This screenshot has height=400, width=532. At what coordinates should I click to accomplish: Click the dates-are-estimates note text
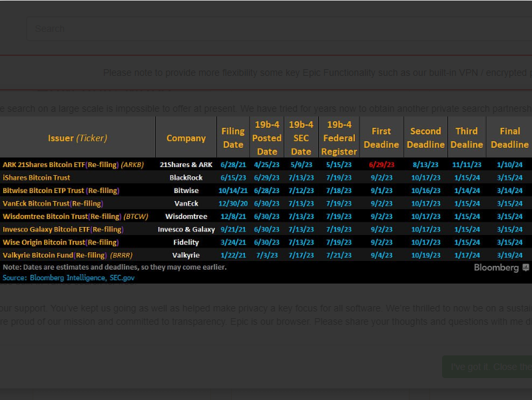[x=115, y=267]
